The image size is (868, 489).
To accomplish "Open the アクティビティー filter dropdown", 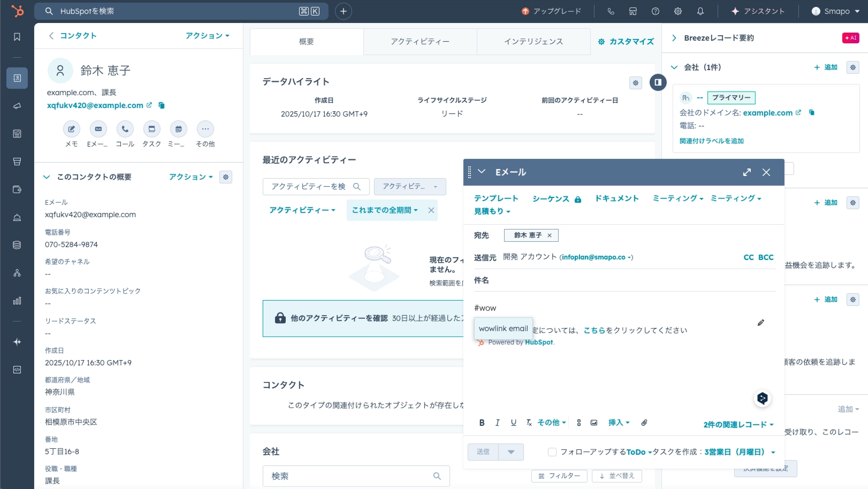I will 302,210.
